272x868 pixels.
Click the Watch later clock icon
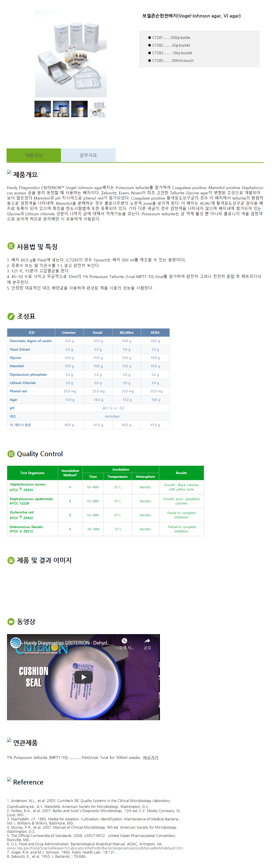click(x=124, y=640)
